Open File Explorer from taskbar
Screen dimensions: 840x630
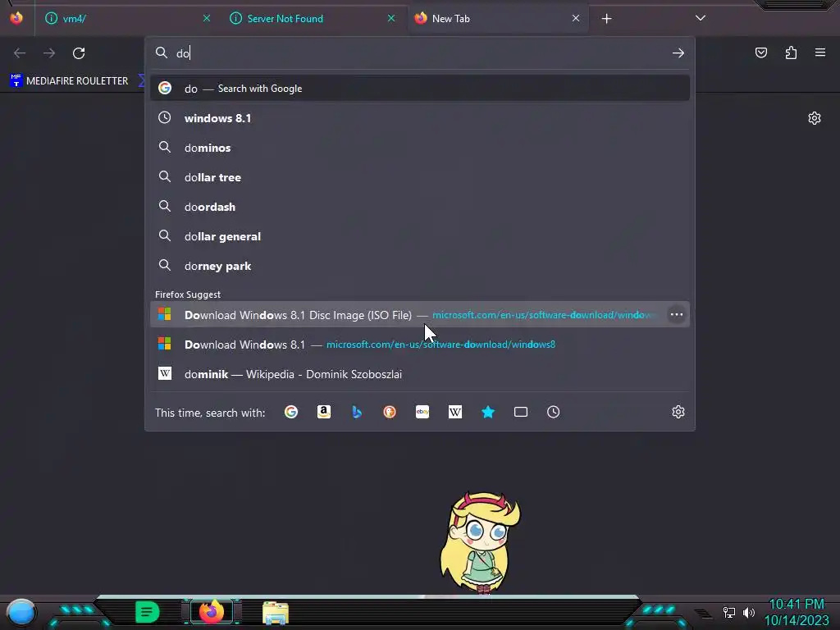click(x=276, y=613)
